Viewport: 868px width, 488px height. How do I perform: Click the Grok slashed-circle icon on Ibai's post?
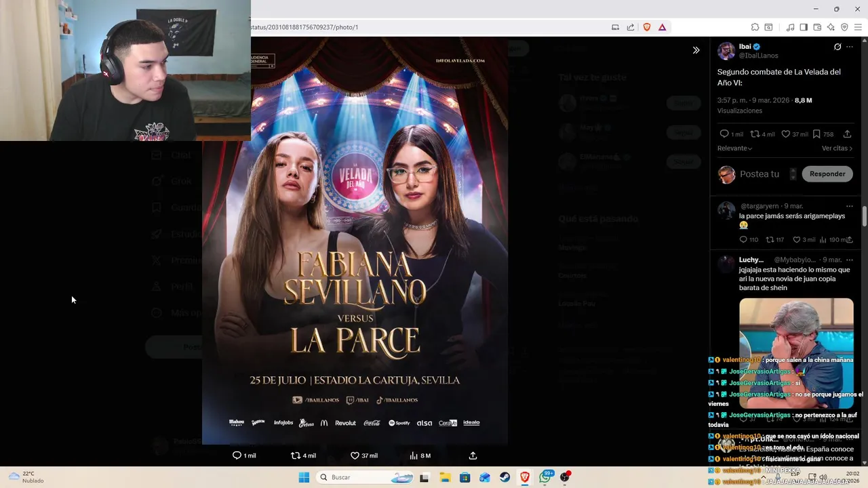[x=837, y=47]
